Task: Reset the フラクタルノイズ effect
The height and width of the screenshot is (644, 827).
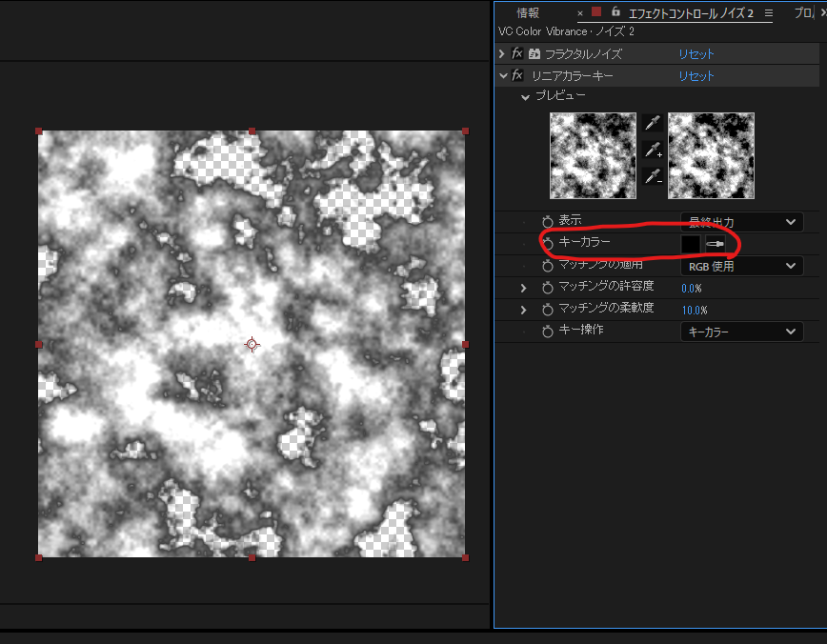Action: tap(696, 54)
